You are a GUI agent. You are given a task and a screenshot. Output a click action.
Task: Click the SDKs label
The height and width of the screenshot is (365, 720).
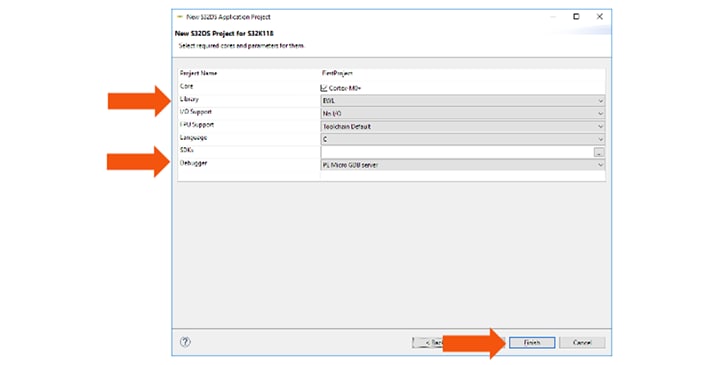click(x=186, y=150)
